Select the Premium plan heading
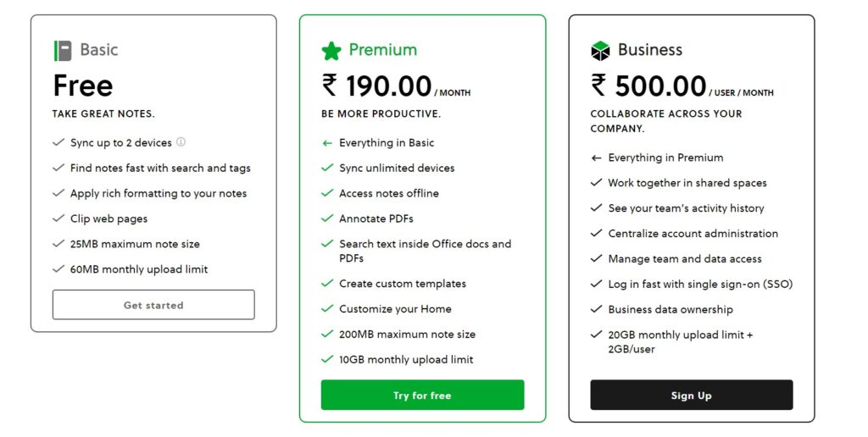Screen dimensions: 868x437 coord(382,50)
